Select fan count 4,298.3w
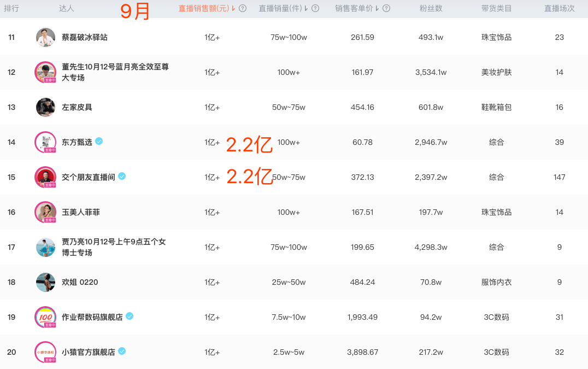The height and width of the screenshot is (369, 588). point(431,247)
